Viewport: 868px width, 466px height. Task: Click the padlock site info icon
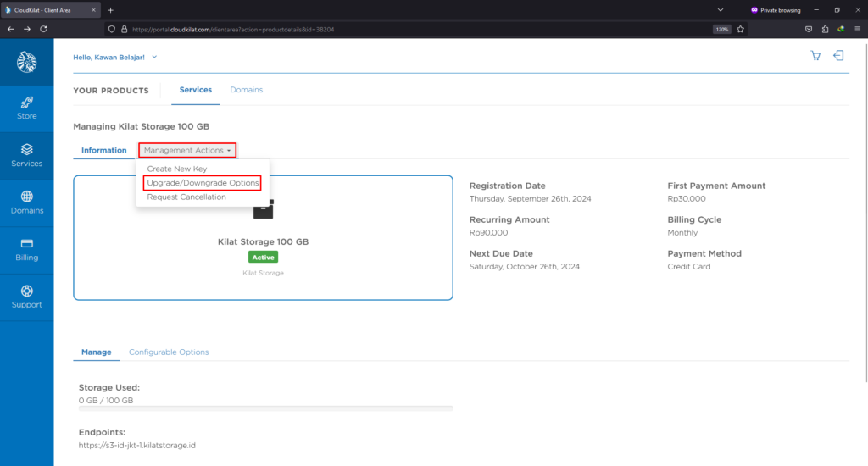coord(124,30)
